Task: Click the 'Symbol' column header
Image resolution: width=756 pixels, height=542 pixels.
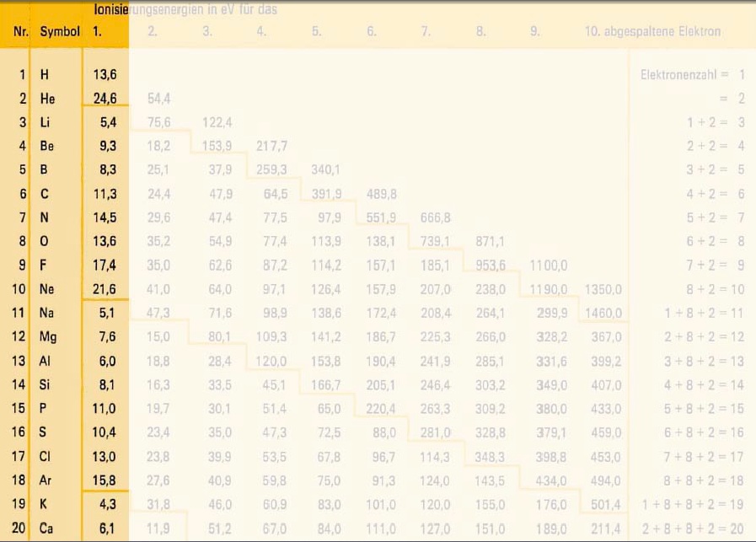Action: (60, 32)
